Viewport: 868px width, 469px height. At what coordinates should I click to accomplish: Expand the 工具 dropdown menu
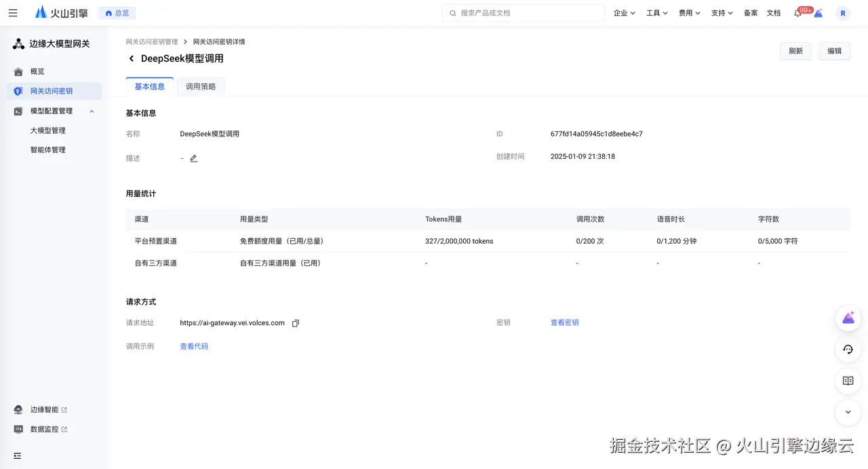click(656, 13)
